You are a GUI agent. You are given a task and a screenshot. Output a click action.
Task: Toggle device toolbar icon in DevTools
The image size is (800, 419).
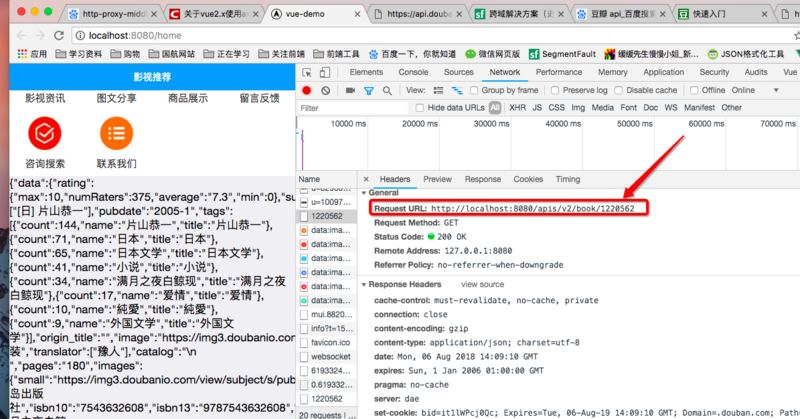[x=324, y=72]
